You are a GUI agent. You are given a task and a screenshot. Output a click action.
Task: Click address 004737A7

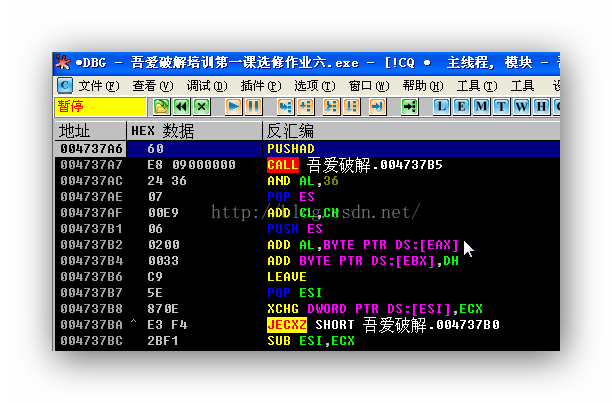click(x=91, y=165)
